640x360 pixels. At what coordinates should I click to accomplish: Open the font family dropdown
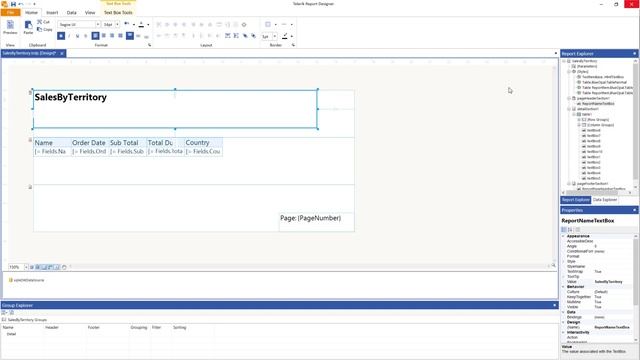(98, 24)
